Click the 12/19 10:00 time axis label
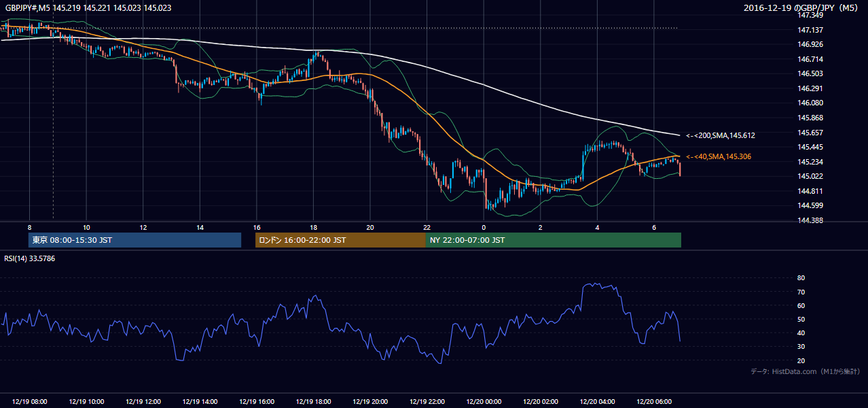This screenshot has height=408, width=868. [x=86, y=402]
